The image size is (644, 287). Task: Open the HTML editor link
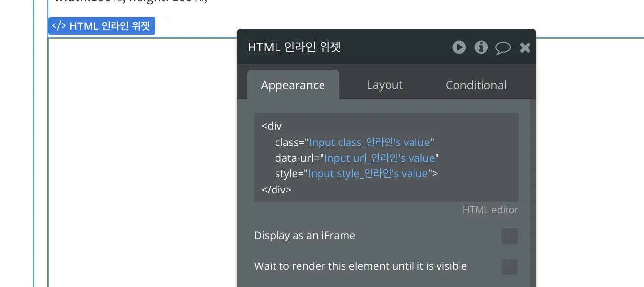coord(490,210)
